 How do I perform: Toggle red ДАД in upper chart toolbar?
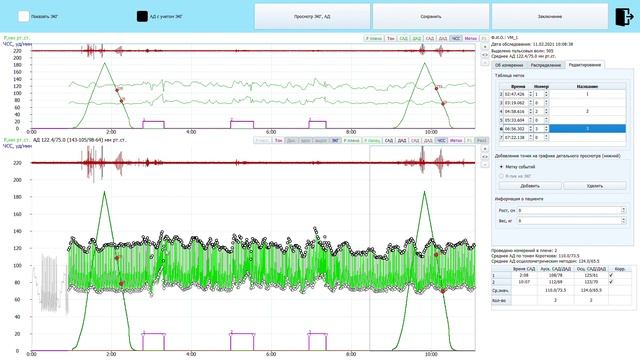tap(442, 38)
